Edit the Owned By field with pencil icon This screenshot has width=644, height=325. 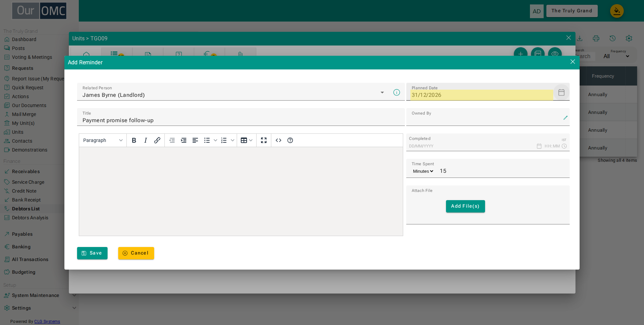click(566, 118)
